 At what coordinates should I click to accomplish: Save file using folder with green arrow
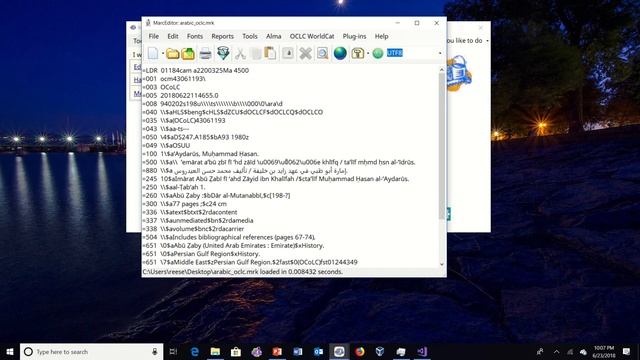pyautogui.click(x=188, y=53)
